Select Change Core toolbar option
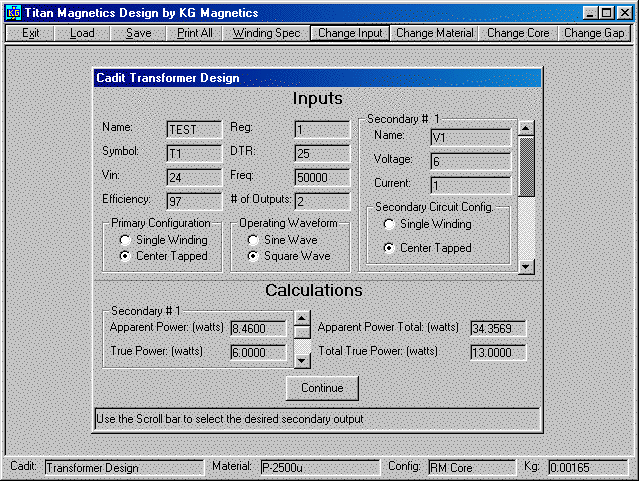Screen dimensions: 639x481 click(518, 33)
